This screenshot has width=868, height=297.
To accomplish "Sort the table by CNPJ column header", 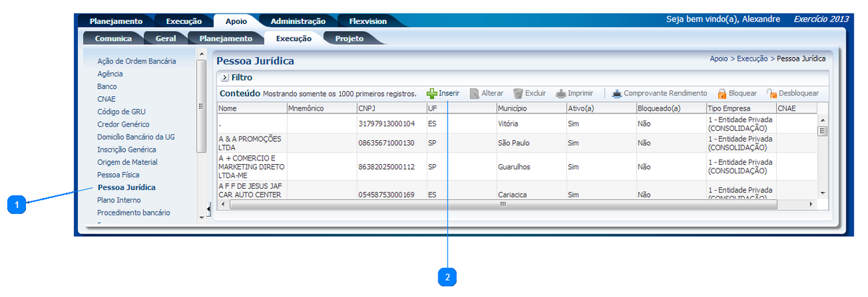I will click(390, 108).
